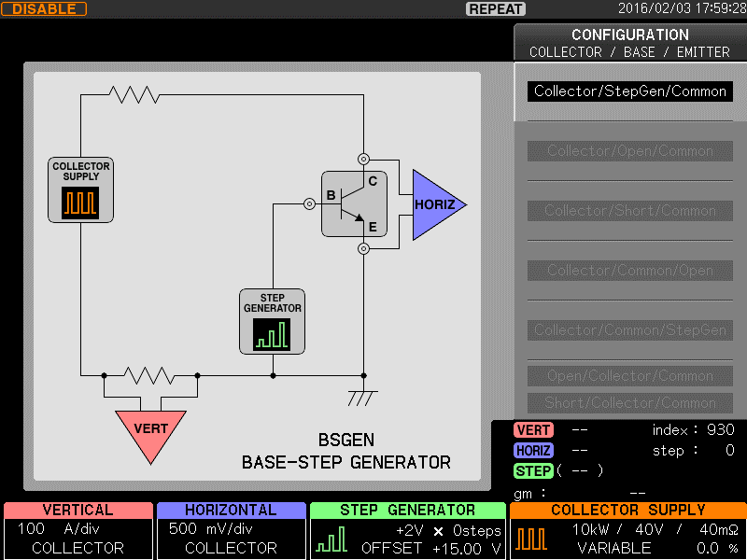Toggle the REPEAT mode indicator
Screen dimensions: 747x560
pyautogui.click(x=496, y=9)
